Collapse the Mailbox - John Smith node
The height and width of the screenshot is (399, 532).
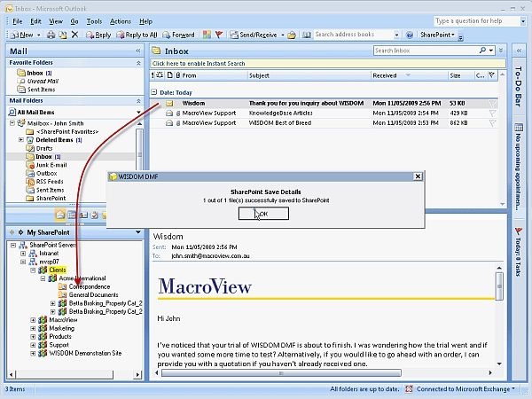tap(12, 123)
